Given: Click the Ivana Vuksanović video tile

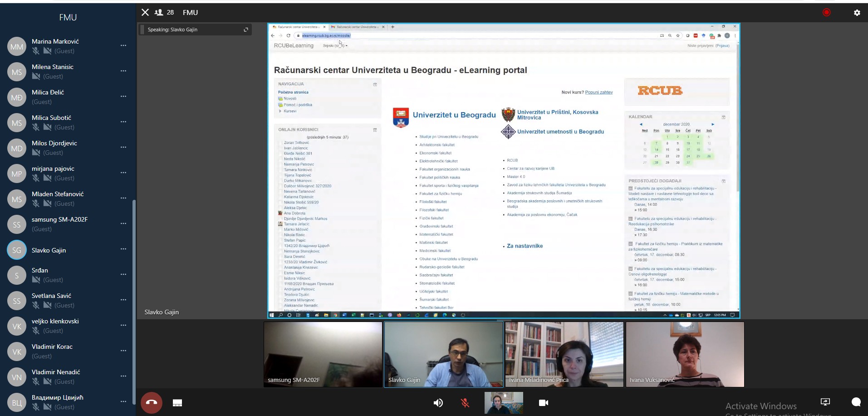Looking at the screenshot, I should [x=685, y=355].
